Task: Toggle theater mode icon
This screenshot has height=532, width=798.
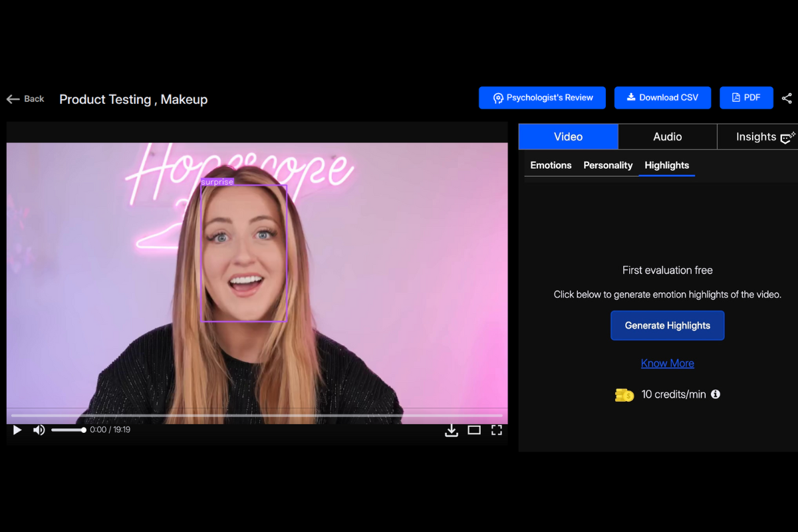Action: (474, 430)
